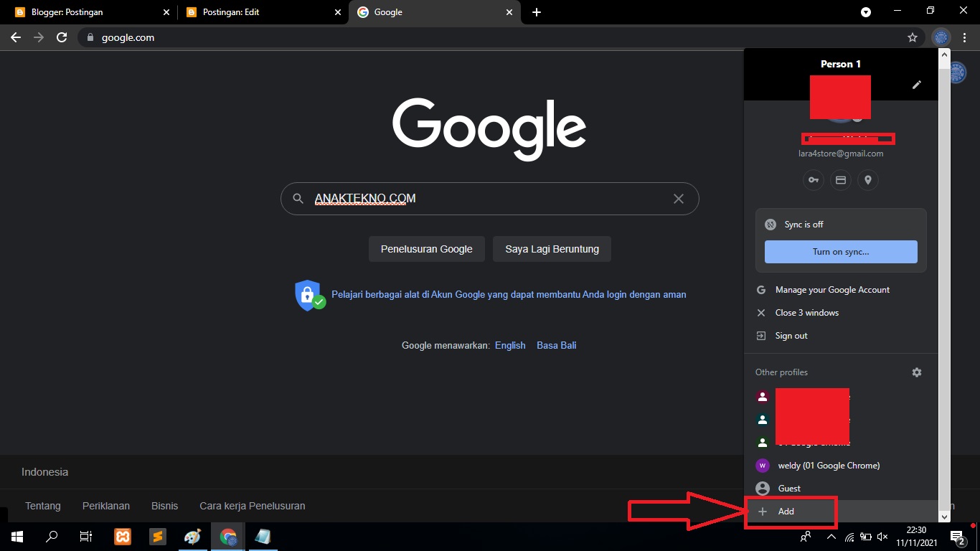Click the Google logo
The image size is (980, 551).
[x=489, y=129]
